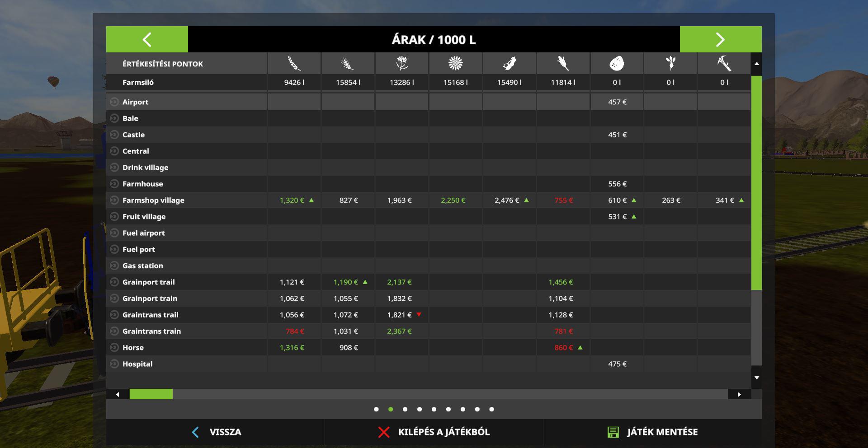Image resolution: width=868 pixels, height=448 pixels.
Task: Switch to the first page dot
Action: coord(376,409)
